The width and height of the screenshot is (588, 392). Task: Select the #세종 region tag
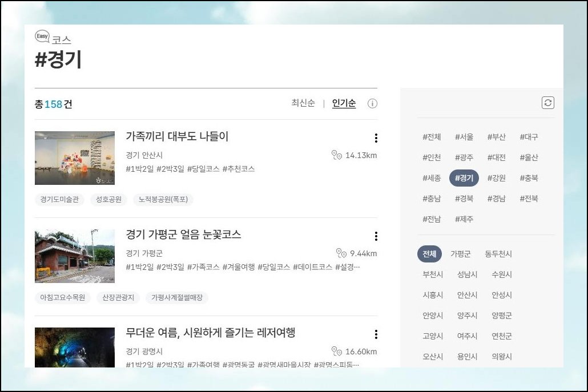(x=432, y=178)
